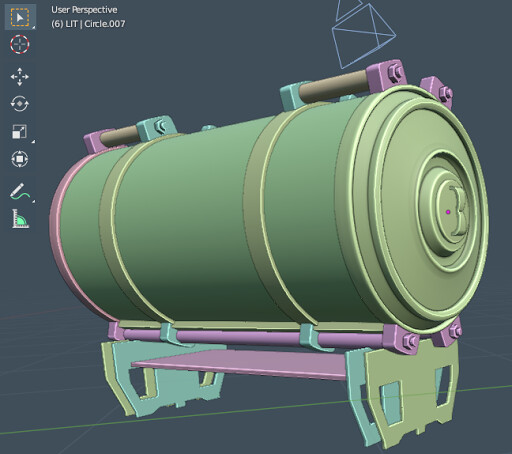512x454 pixels.
Task: Choose the Move tool
Action: pyautogui.click(x=20, y=77)
